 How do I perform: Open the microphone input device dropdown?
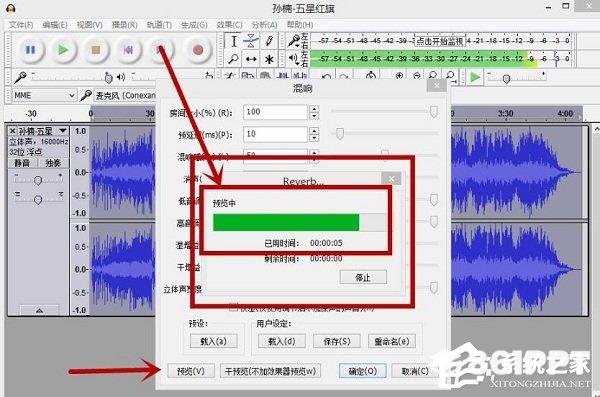125,95
